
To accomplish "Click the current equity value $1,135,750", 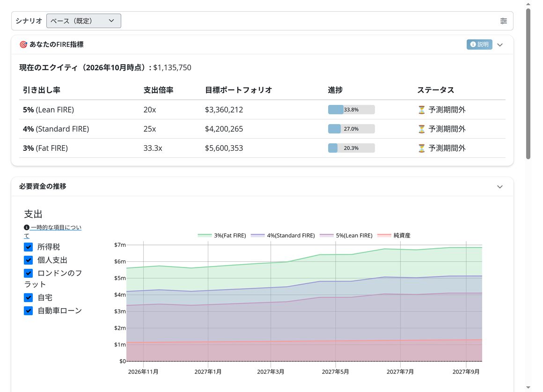I will click(x=172, y=67).
